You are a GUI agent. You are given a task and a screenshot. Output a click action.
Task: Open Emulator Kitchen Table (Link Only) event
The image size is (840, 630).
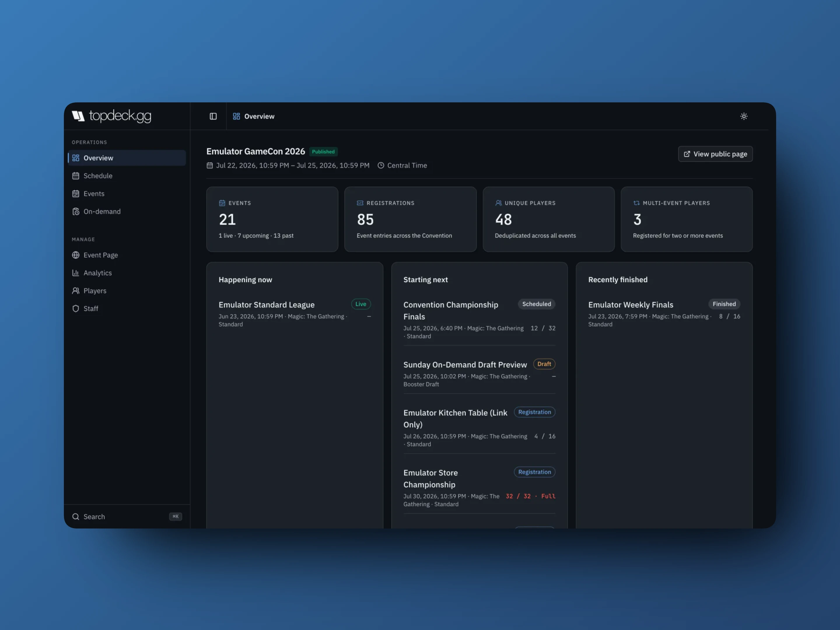(x=455, y=419)
